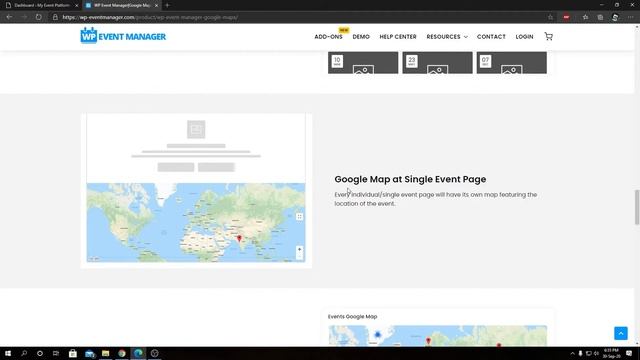This screenshot has height=360, width=640.
Task: Close the Dashboard browser tab
Action: (76, 5)
